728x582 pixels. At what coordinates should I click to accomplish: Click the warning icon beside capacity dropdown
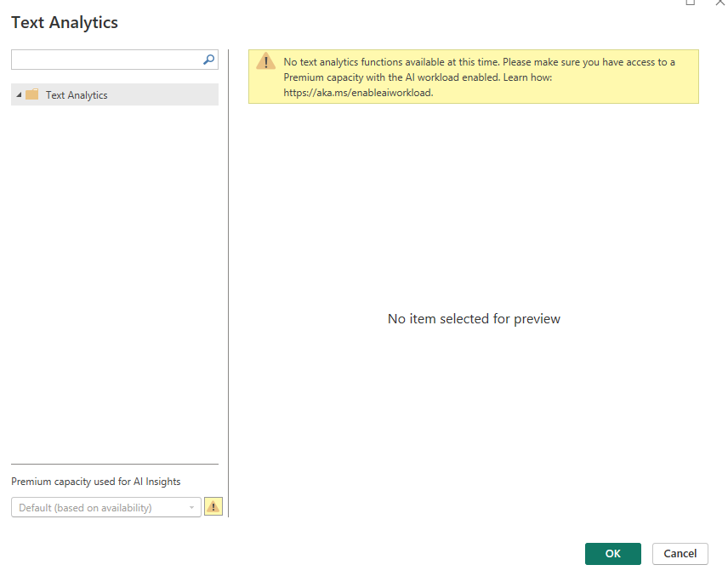pyautogui.click(x=213, y=506)
